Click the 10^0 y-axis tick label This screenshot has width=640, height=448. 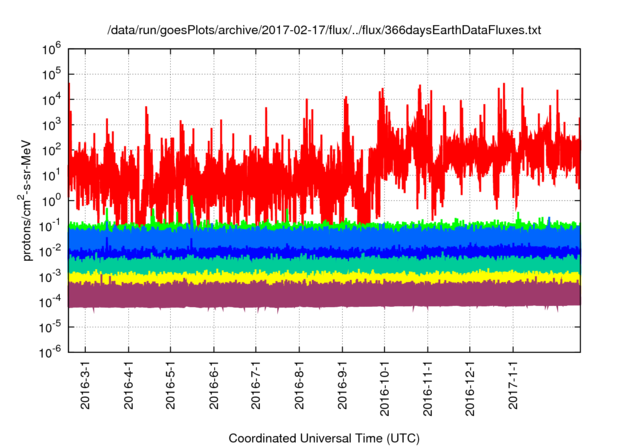[51, 201]
